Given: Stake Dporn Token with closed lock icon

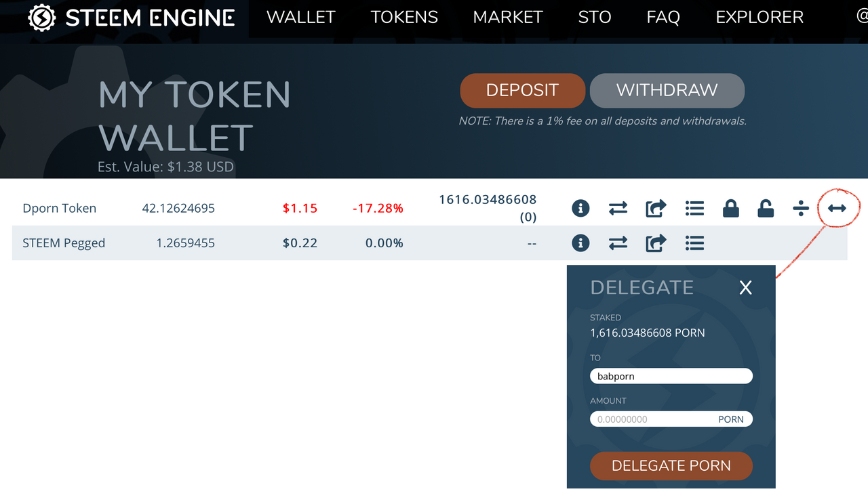Looking at the screenshot, I should (731, 209).
